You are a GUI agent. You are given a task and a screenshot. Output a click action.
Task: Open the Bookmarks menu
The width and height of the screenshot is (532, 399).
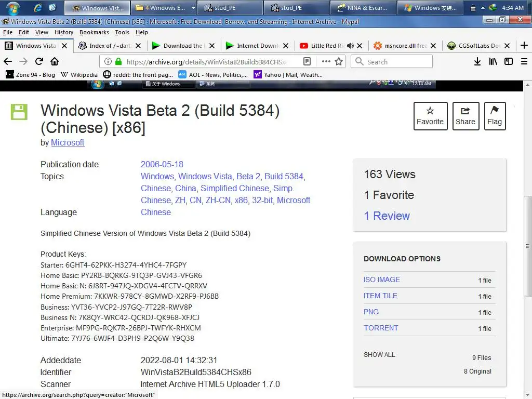coord(95,32)
